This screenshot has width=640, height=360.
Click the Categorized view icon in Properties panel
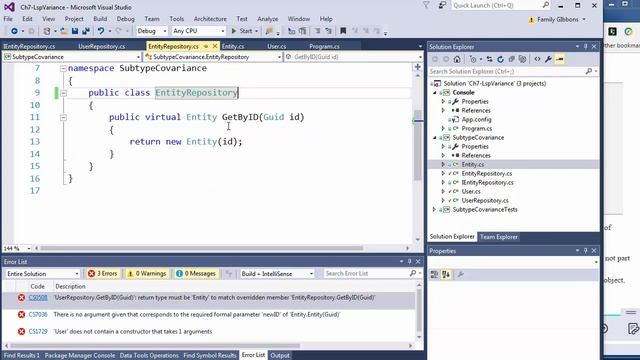(434, 275)
